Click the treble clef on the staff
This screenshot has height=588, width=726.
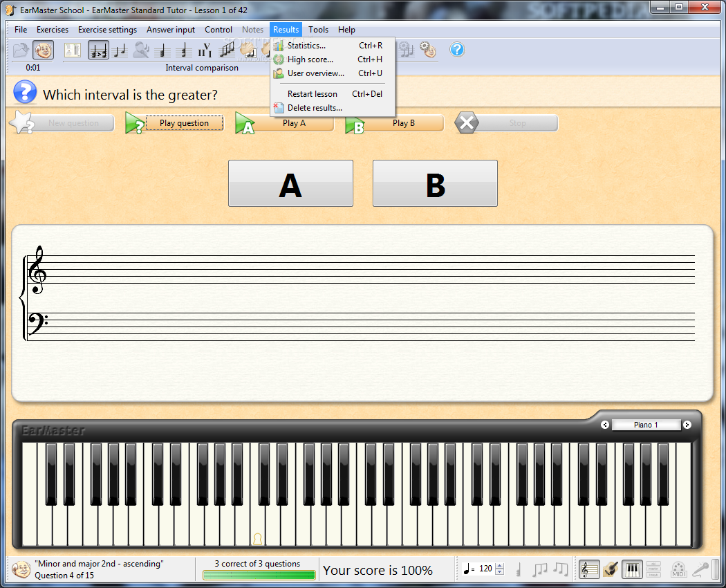click(x=37, y=270)
